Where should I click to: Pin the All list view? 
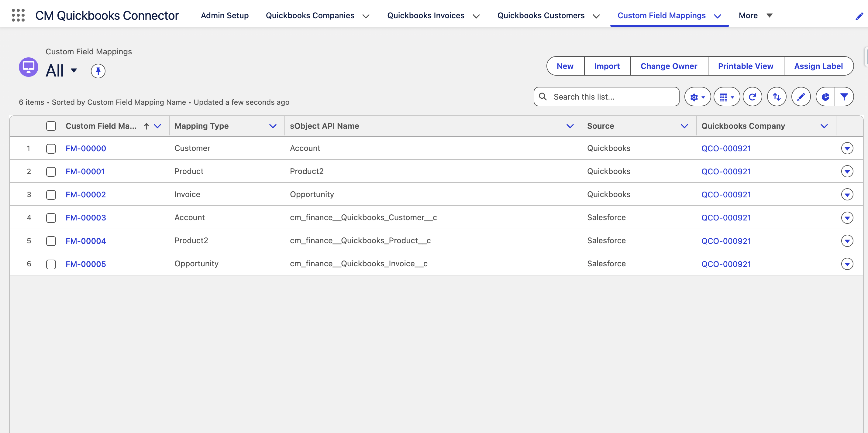(x=98, y=71)
